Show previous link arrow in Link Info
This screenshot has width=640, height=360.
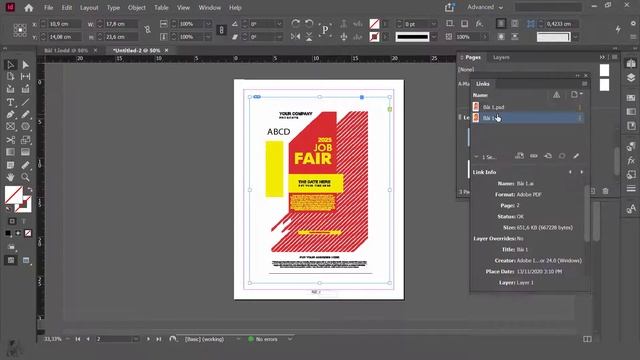[570, 172]
